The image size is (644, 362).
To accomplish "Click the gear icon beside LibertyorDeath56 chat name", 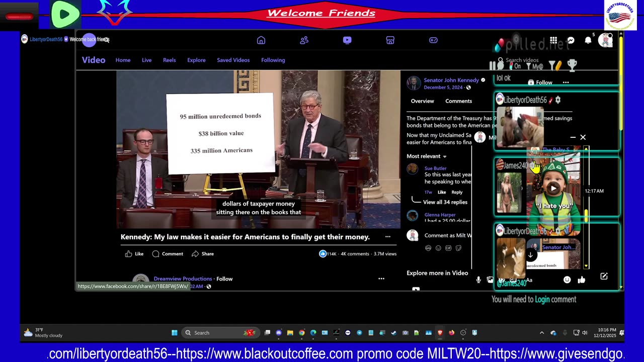I will click(x=557, y=100).
